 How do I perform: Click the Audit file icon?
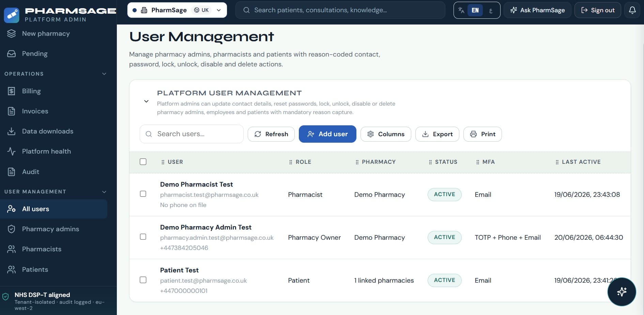coord(12,172)
